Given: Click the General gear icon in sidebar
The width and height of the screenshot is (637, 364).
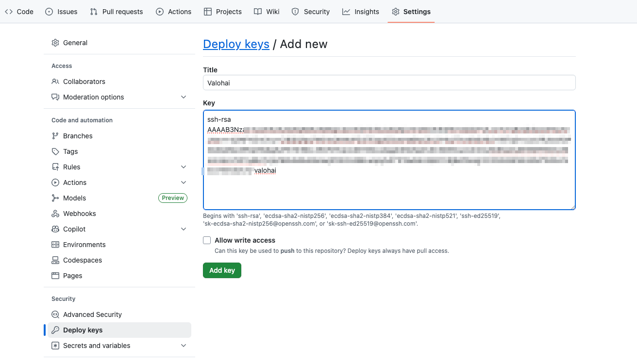Looking at the screenshot, I should coord(55,43).
